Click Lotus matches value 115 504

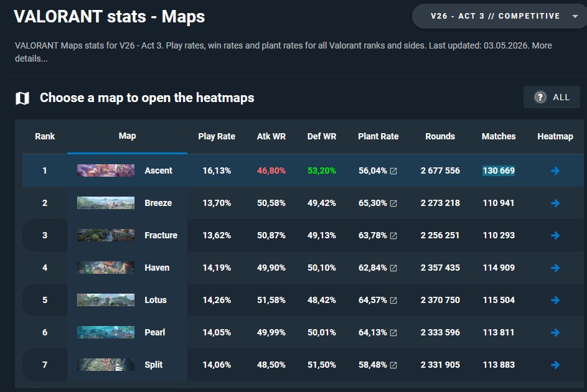499,300
